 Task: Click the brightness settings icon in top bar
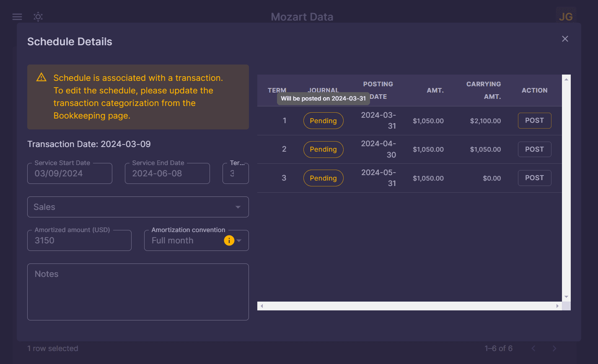[x=38, y=16]
